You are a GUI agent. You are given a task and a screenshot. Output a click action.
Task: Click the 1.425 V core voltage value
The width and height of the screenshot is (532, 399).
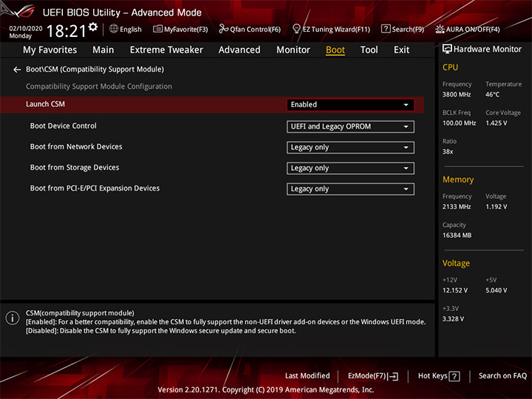pos(496,123)
